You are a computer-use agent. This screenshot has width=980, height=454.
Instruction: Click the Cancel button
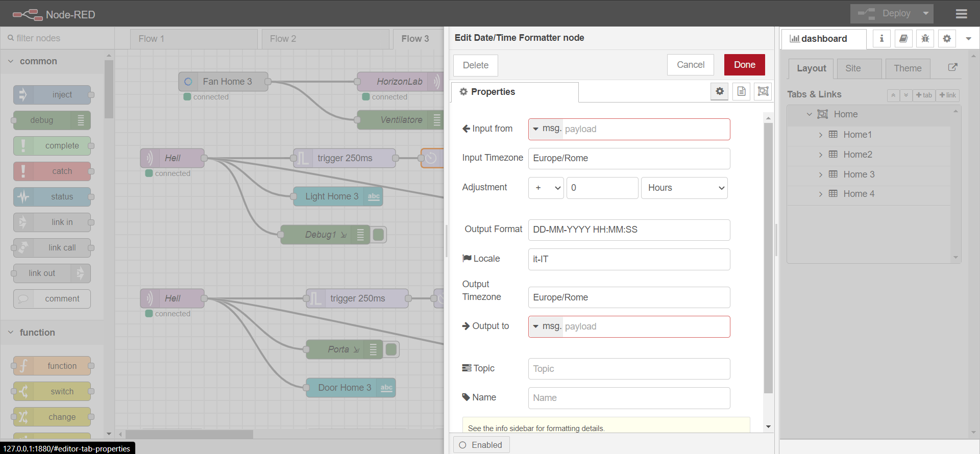pos(690,65)
